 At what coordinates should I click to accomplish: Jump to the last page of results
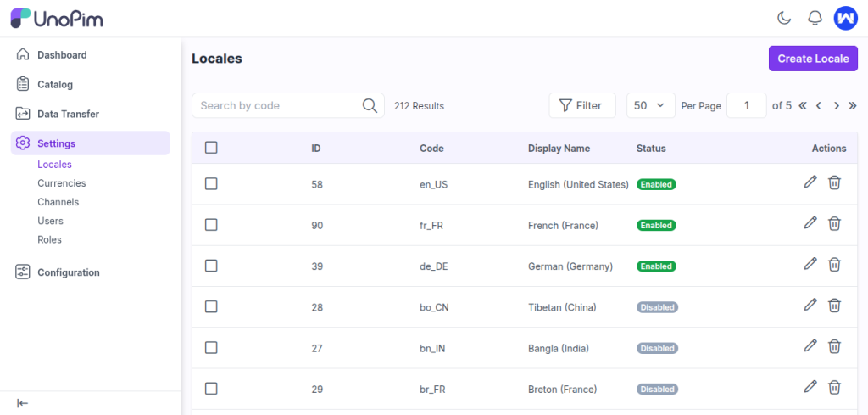(852, 106)
